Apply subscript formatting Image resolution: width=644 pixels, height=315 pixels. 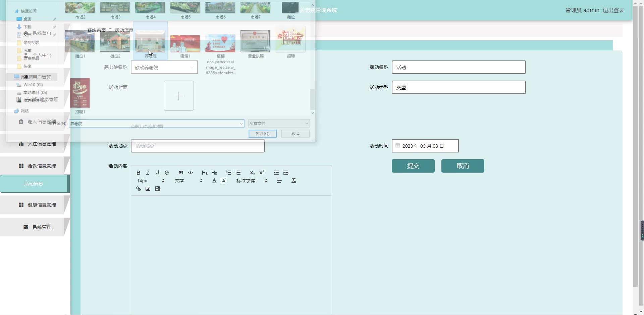pyautogui.click(x=252, y=173)
